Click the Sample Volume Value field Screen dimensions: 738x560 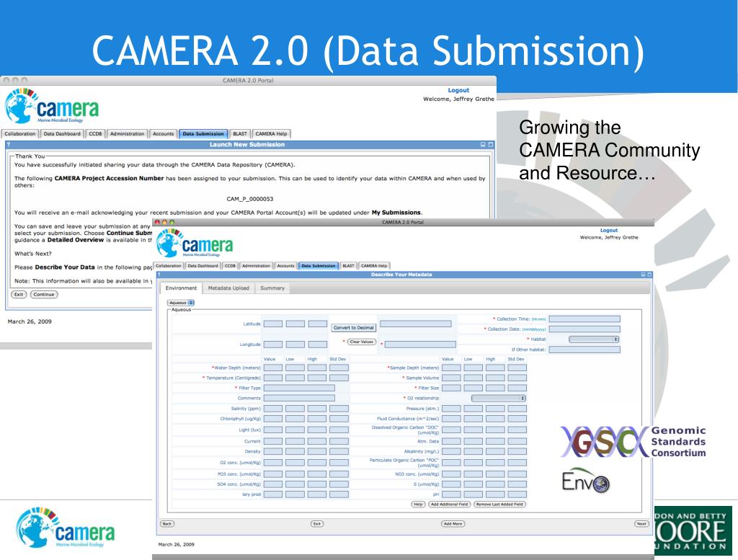click(x=451, y=378)
